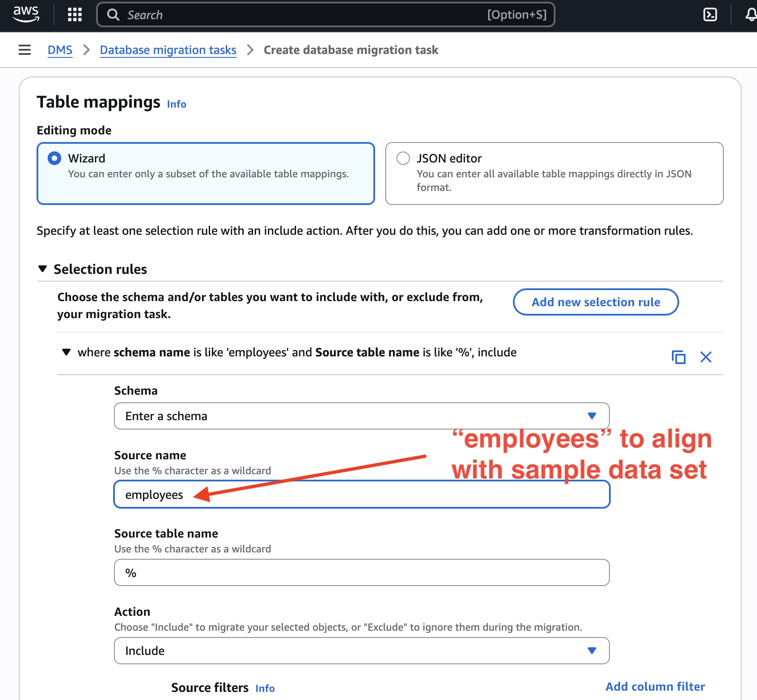757x700 pixels.
Task: Duplicate the employees selection rule
Action: [678, 357]
